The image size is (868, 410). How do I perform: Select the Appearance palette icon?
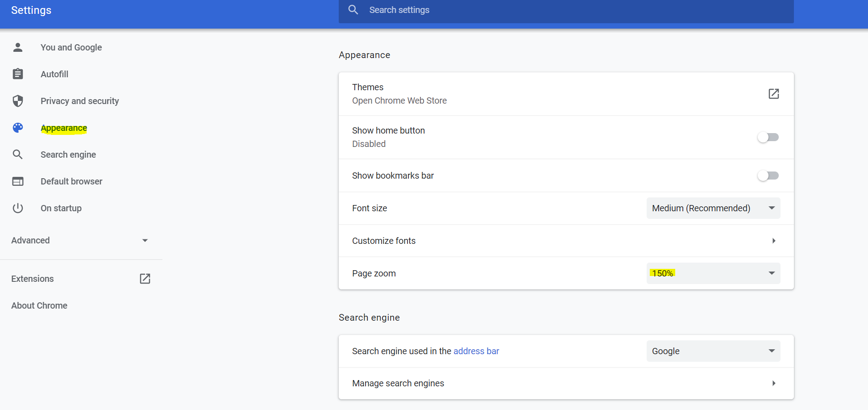(x=17, y=128)
